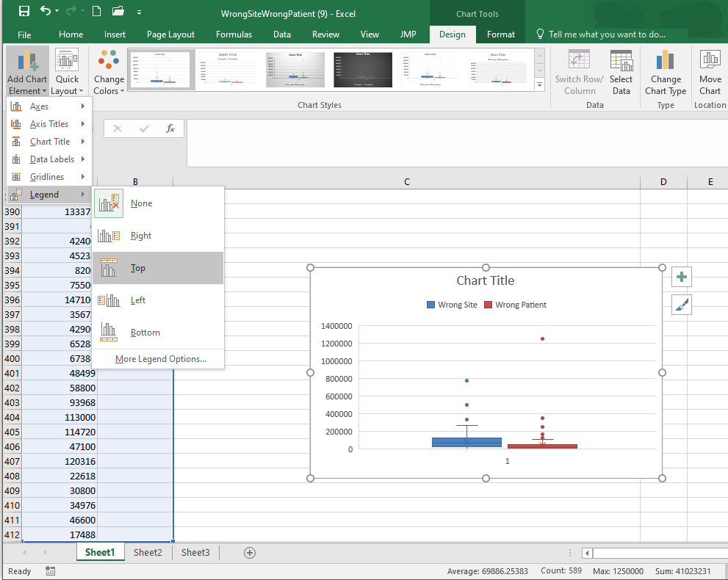Select the dark chart style thumbnail
This screenshot has width=728, height=580.
click(x=363, y=70)
